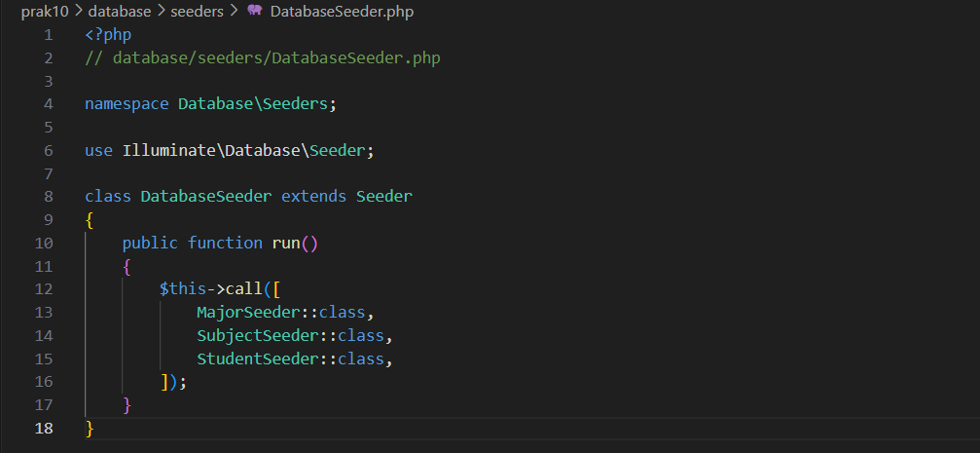
Task: Click the chevron after seeders breadcrumb
Action: (233, 12)
